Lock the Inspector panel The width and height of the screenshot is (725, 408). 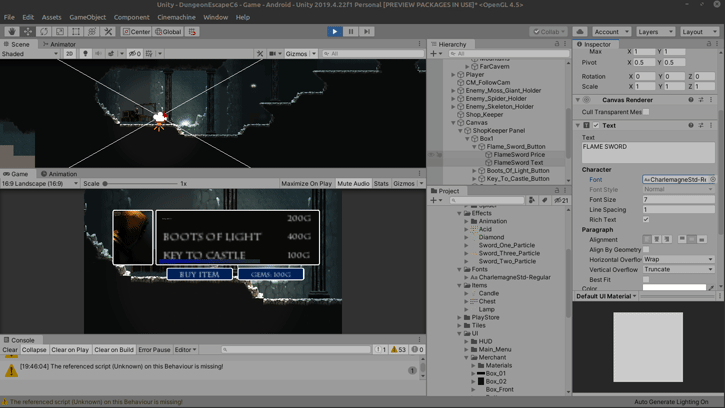tap(708, 44)
